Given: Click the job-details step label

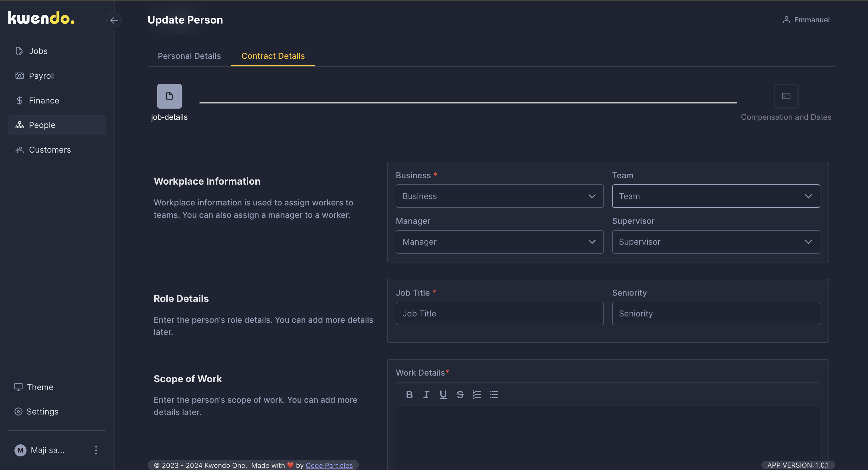Looking at the screenshot, I should [x=169, y=117].
